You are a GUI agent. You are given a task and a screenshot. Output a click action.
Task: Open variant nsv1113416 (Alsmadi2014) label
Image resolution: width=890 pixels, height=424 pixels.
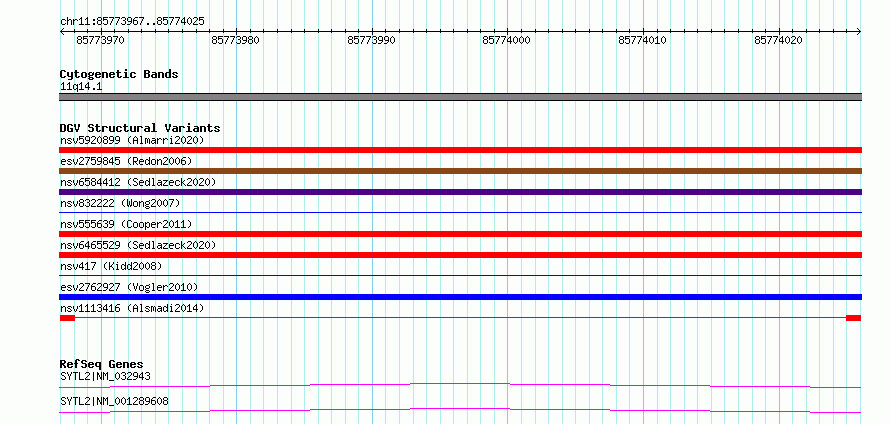point(132,308)
